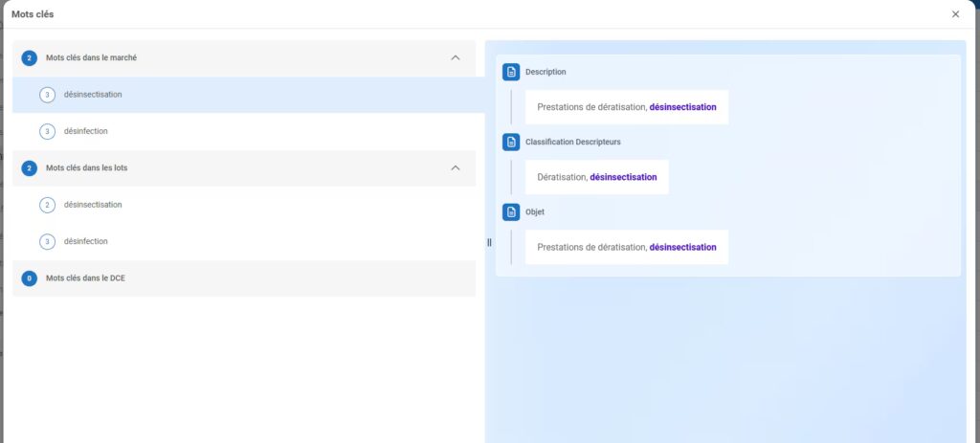980x443 pixels.
Task: Click the Description document icon
Action: tap(511, 72)
